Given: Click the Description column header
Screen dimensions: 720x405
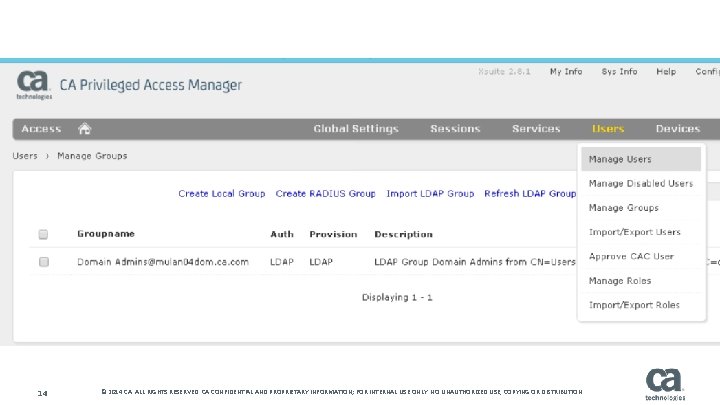Looking at the screenshot, I should [403, 234].
